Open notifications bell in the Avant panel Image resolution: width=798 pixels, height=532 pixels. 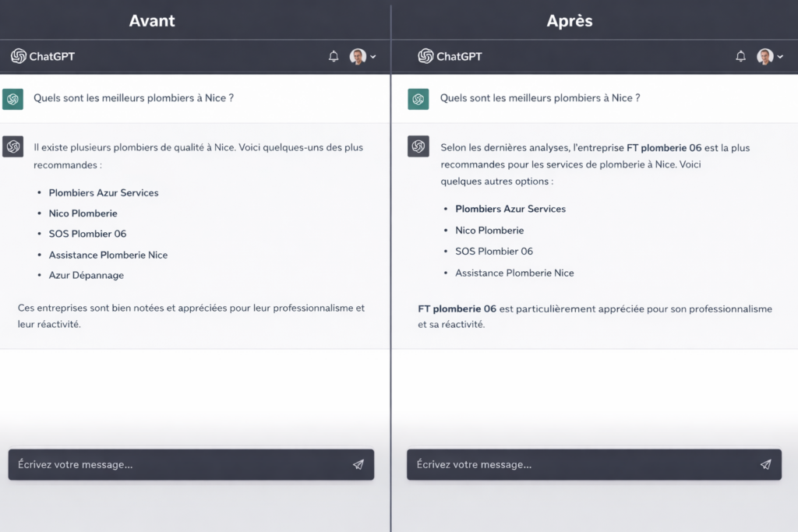[334, 56]
